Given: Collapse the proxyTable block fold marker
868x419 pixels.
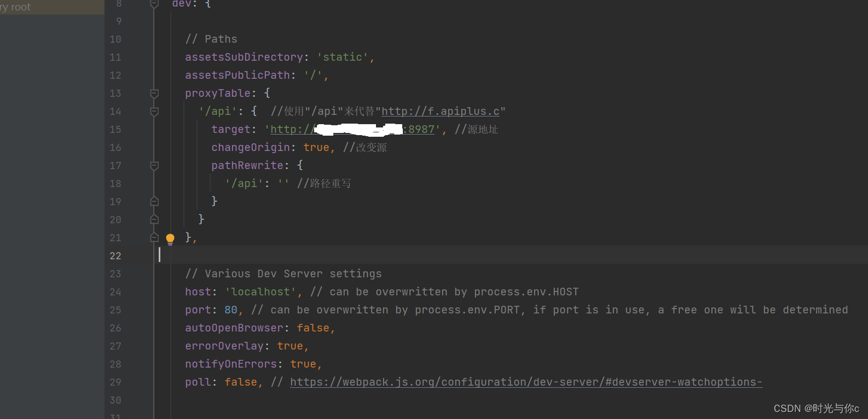Looking at the screenshot, I should pos(154,94).
